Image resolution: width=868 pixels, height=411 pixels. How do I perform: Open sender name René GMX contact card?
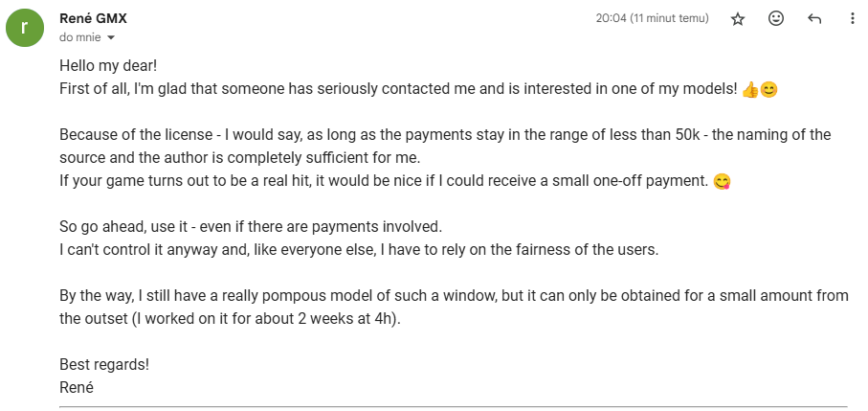tap(93, 18)
